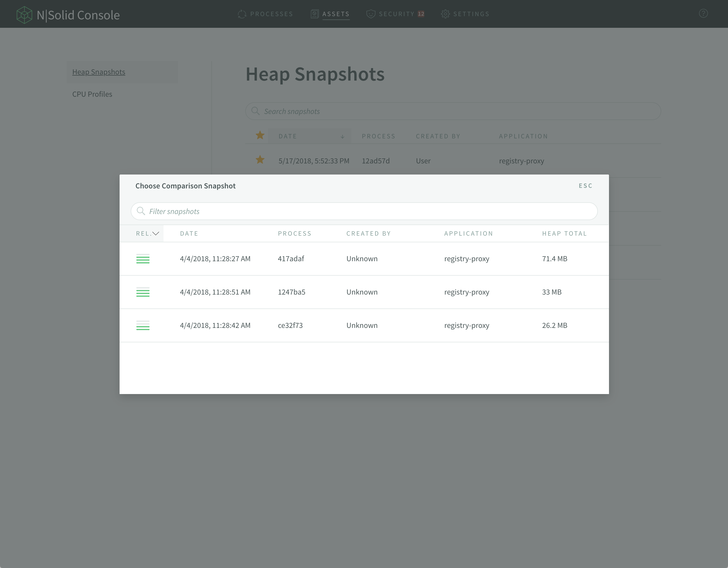Click Unknown creator in 1247ba5 row
The width and height of the screenshot is (728, 568).
point(362,292)
